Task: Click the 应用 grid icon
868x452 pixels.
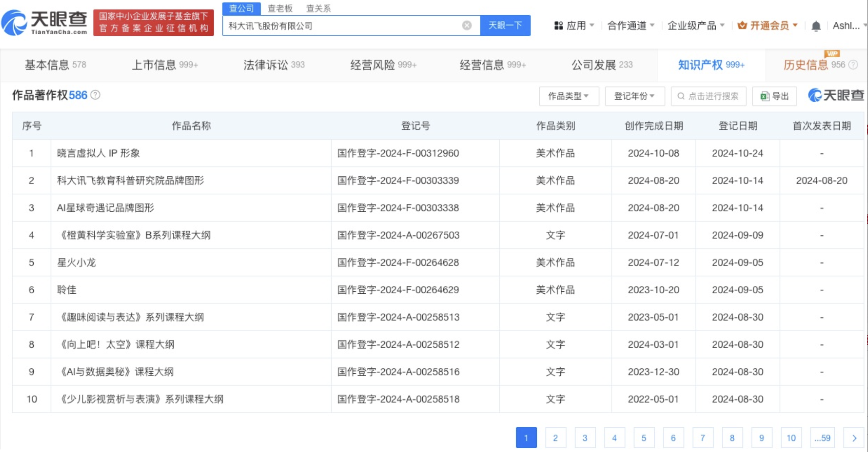Action: click(x=558, y=26)
